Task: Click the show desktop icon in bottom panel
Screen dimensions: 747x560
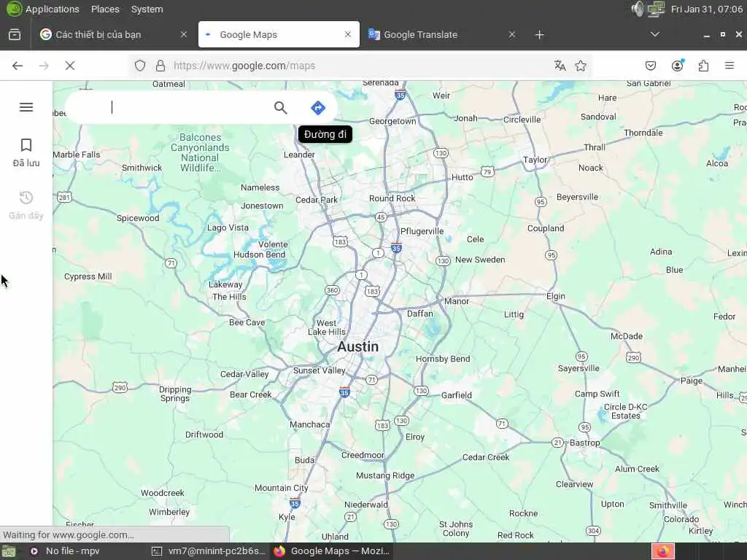Action: pos(9,551)
